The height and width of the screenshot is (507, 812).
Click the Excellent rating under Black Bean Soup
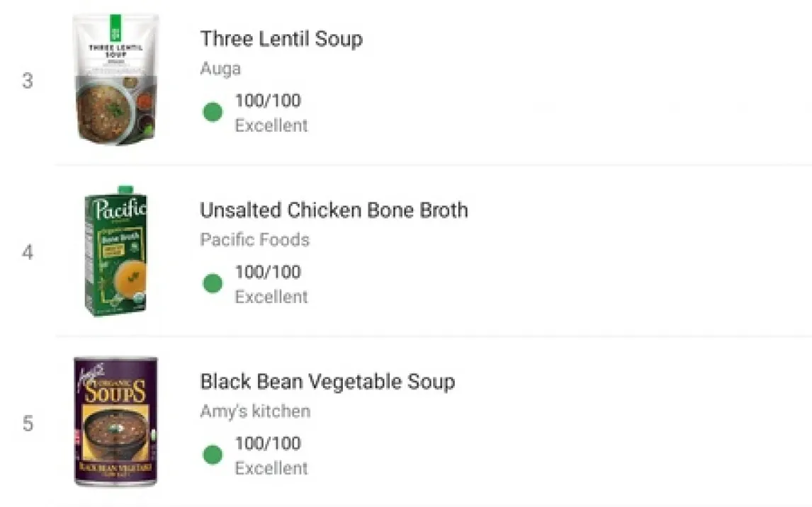[271, 468]
